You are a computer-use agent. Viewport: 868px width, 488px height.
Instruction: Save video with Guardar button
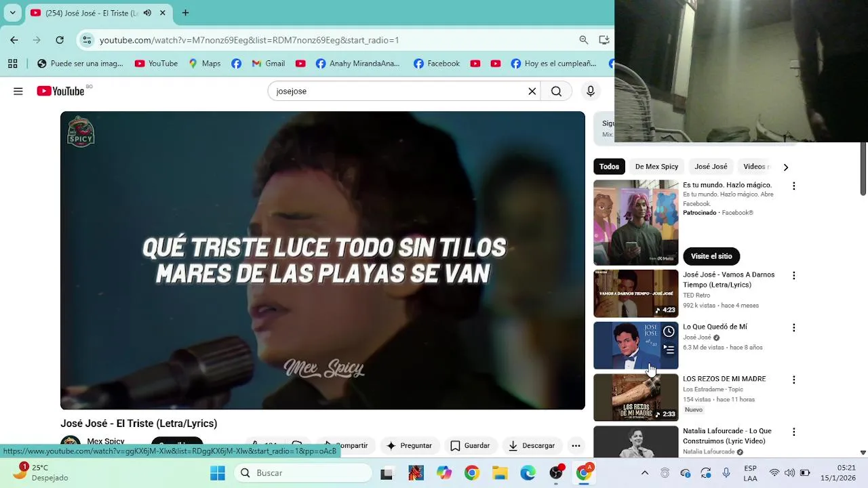click(470, 445)
